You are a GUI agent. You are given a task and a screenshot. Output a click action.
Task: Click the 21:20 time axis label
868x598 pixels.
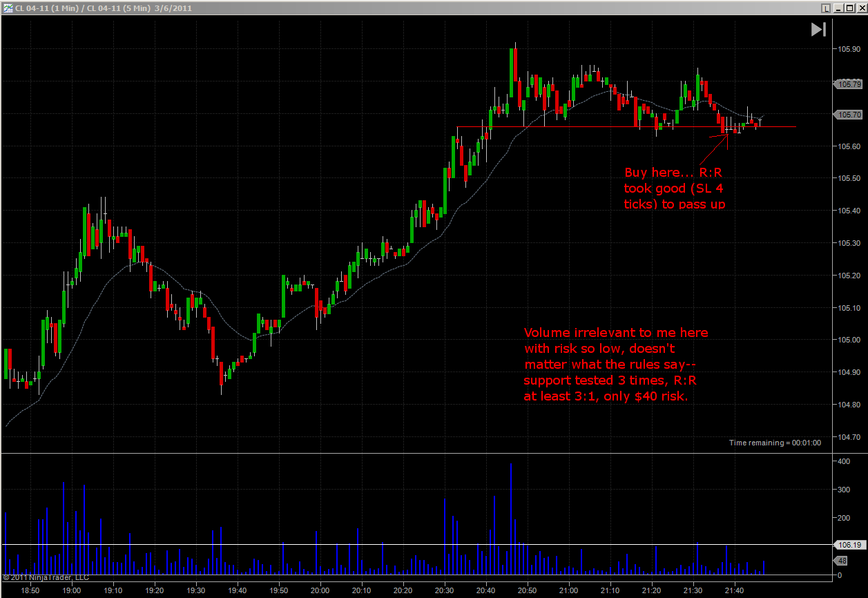click(652, 591)
